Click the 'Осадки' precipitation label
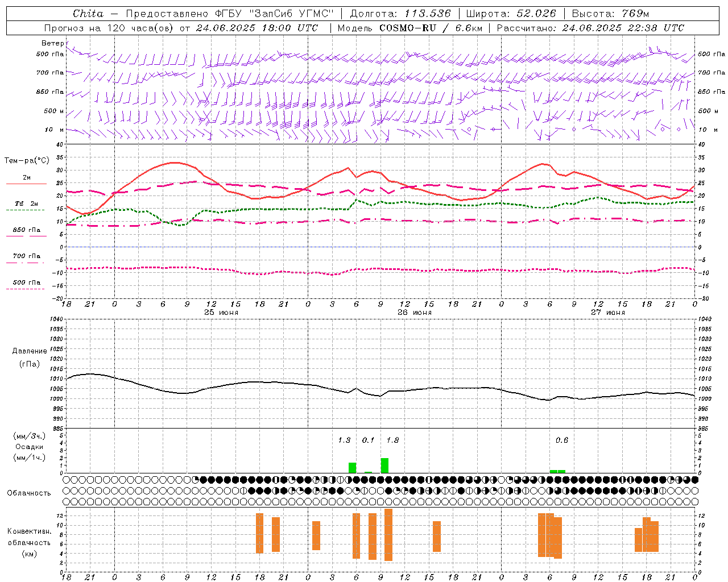This screenshot has height=582, width=728. coord(30,447)
